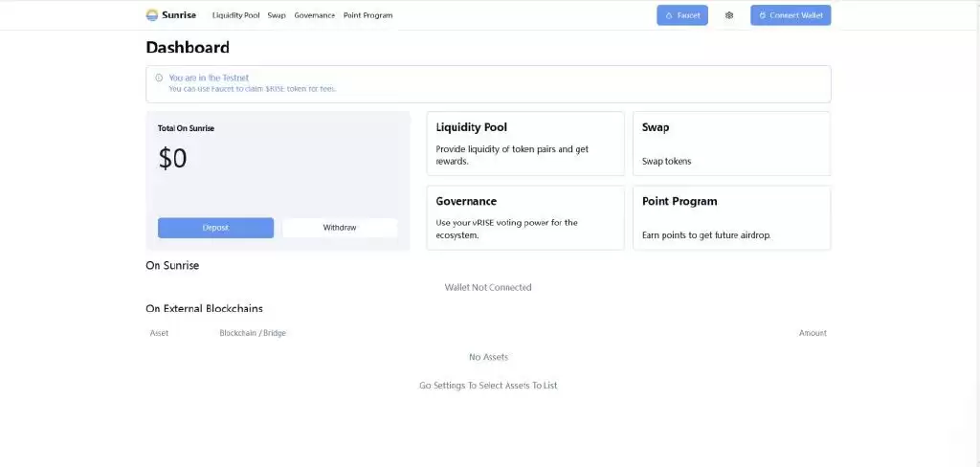The width and height of the screenshot is (980, 467).
Task: Open the Liquidity Pool dashboard card
Action: pyautogui.click(x=524, y=144)
